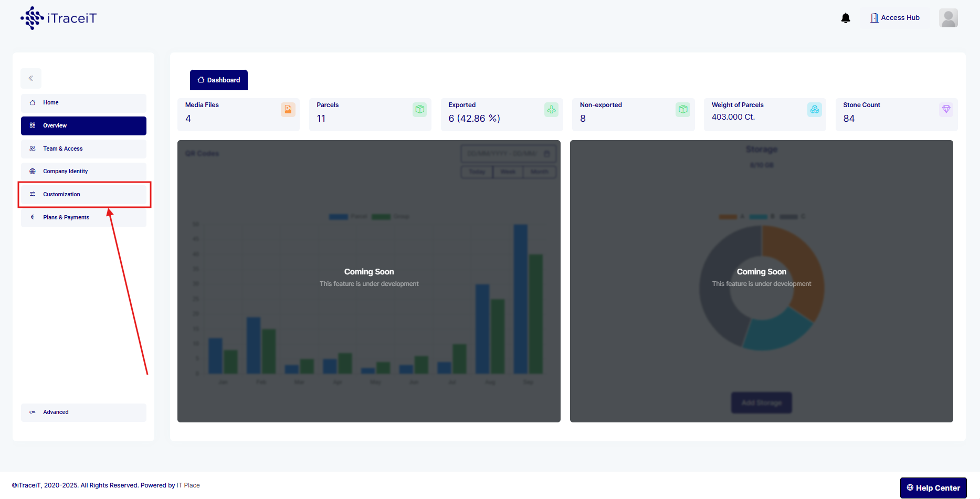Click the Exported airplane icon
The image size is (980, 499).
pos(551,109)
